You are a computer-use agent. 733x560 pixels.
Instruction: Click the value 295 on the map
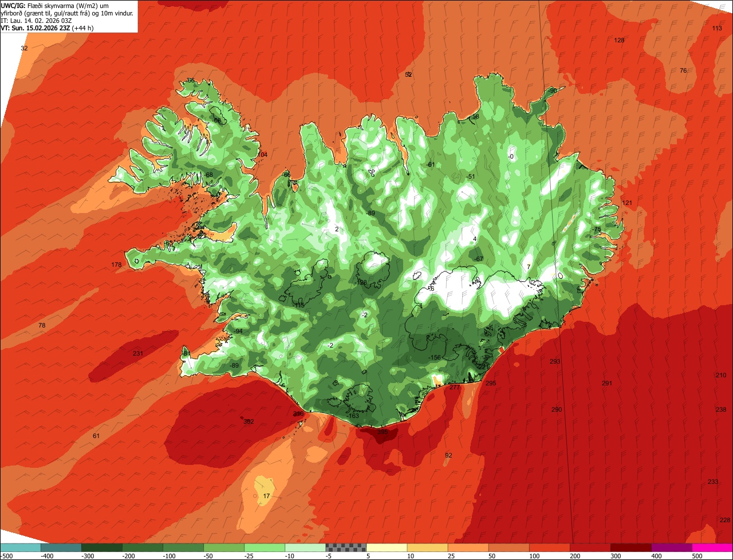(491, 383)
